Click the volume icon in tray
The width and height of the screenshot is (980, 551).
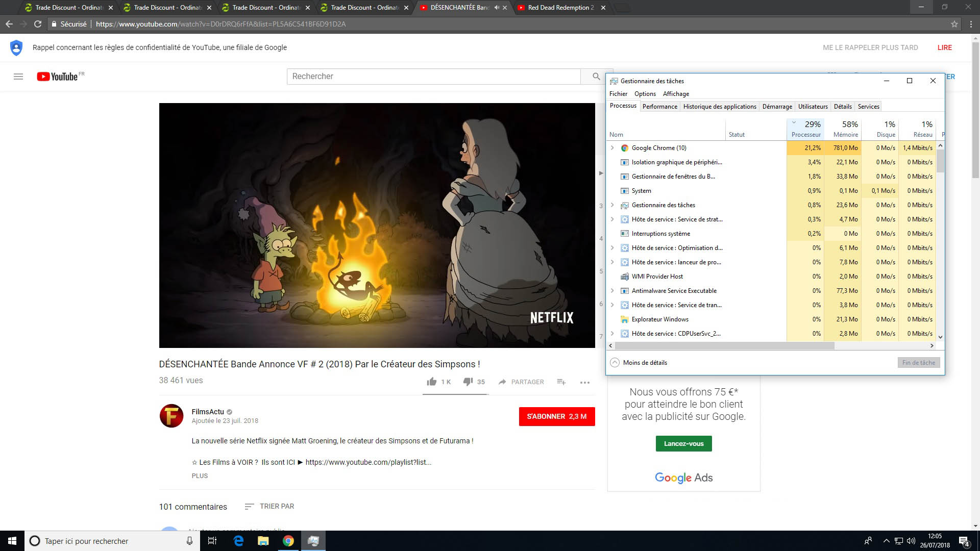point(911,541)
